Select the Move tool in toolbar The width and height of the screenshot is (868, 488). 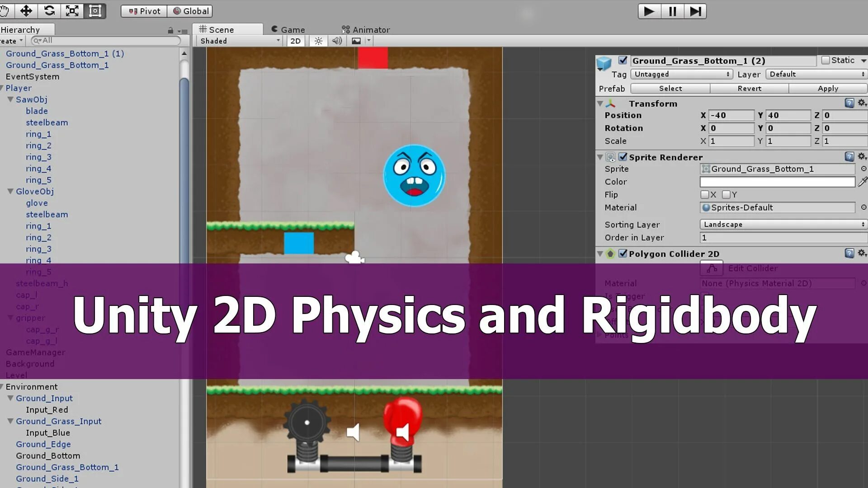[26, 11]
